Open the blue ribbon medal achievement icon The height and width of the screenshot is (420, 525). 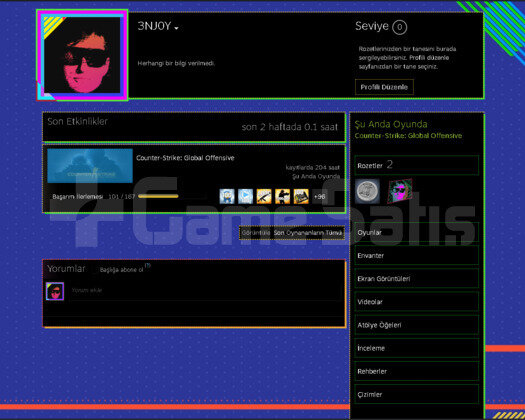pos(227,196)
